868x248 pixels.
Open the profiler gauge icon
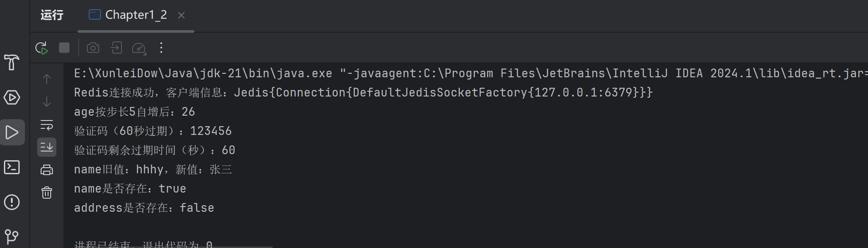139,48
